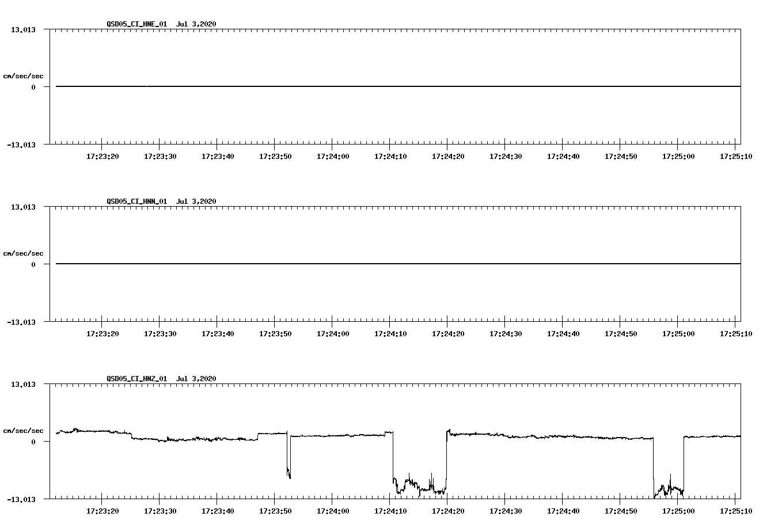Screen dimensions: 782x532
Task: Click the QSD05_CI_HNN_01 plot title
Action: pos(162,202)
